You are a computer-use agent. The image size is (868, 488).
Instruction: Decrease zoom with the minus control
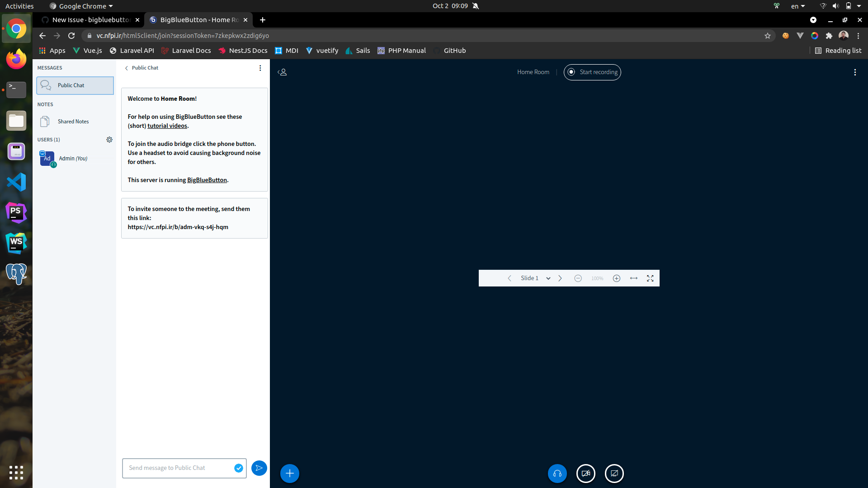[x=578, y=278]
